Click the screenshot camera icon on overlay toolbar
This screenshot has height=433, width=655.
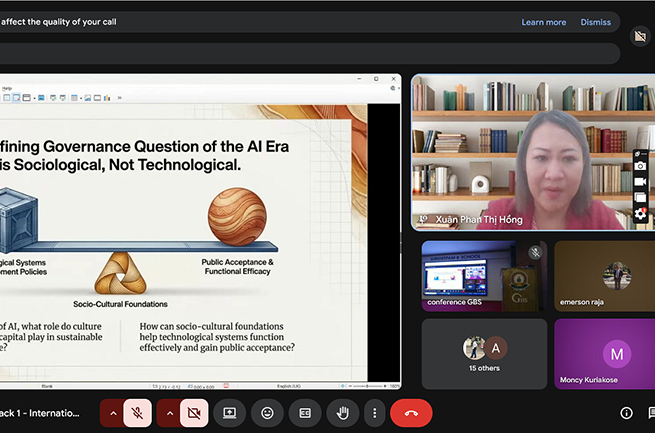coord(640,166)
